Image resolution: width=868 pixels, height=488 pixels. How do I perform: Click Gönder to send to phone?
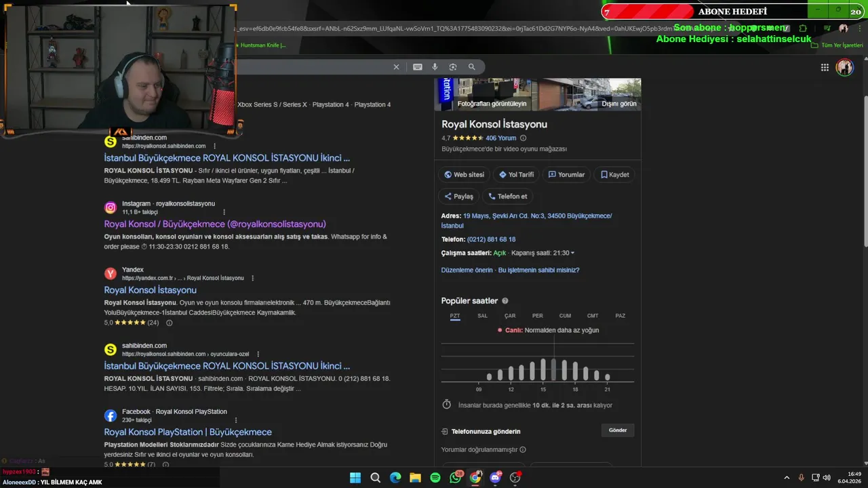pyautogui.click(x=618, y=430)
